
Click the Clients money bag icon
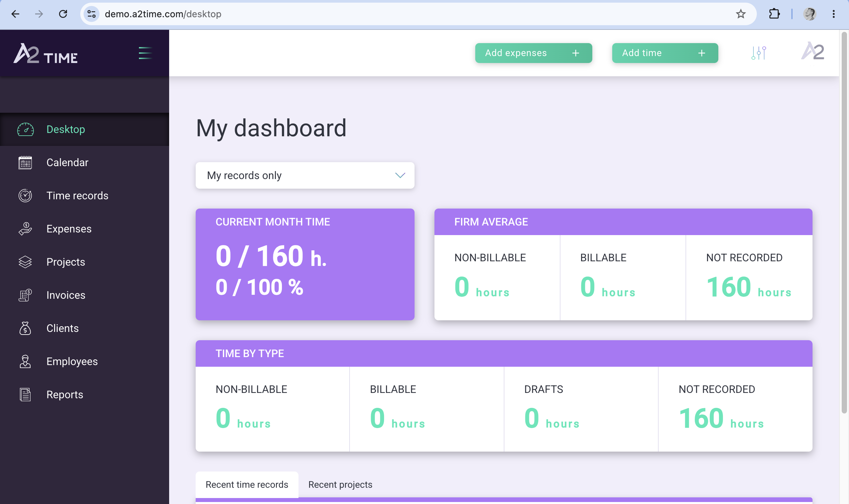click(x=25, y=328)
